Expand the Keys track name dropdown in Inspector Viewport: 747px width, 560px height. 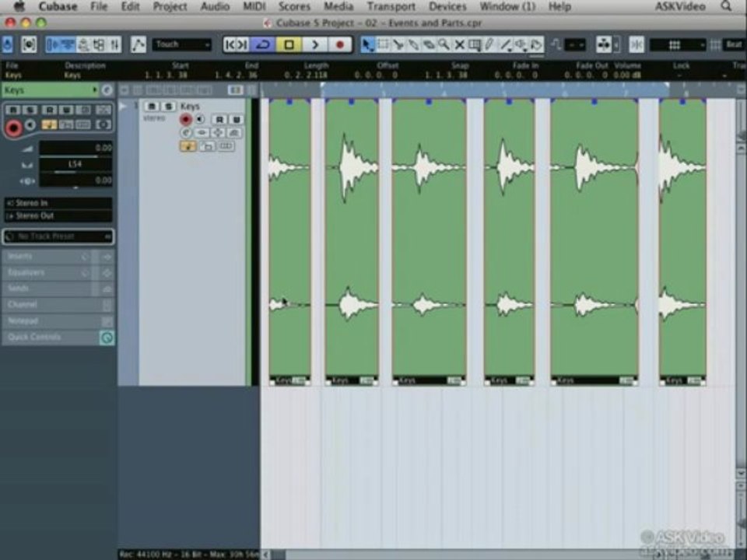point(95,89)
